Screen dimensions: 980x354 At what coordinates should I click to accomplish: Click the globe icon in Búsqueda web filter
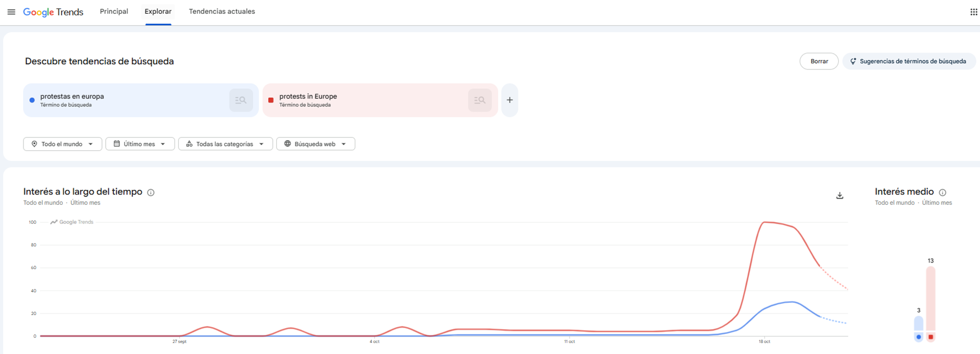coord(287,144)
